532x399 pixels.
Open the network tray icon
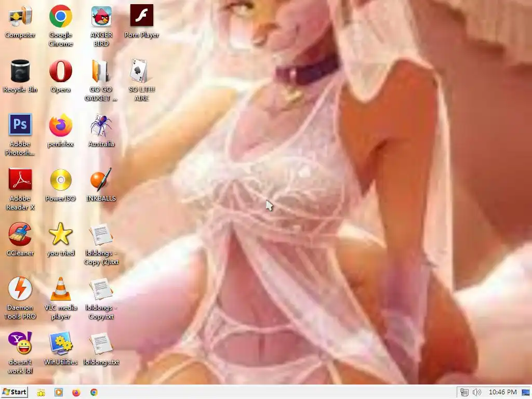point(464,393)
